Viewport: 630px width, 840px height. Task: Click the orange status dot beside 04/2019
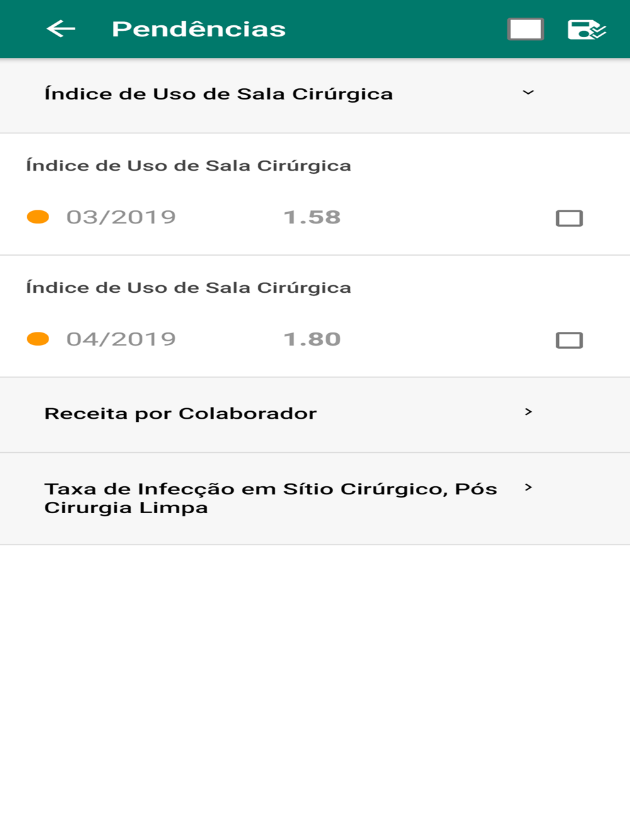pos(38,339)
